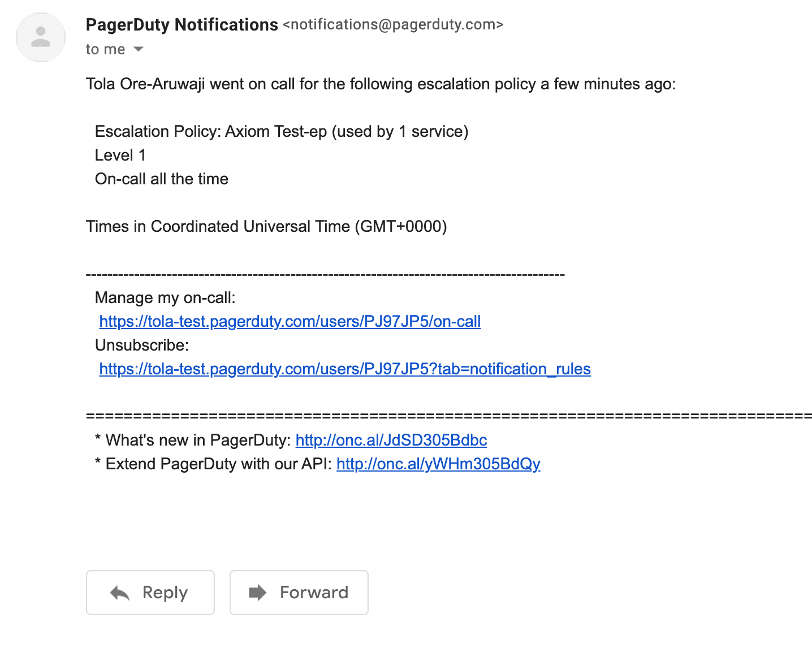Viewport: 812px width, 648px height.
Task: Open the notification_rules unsubscribe link
Action: [x=345, y=369]
